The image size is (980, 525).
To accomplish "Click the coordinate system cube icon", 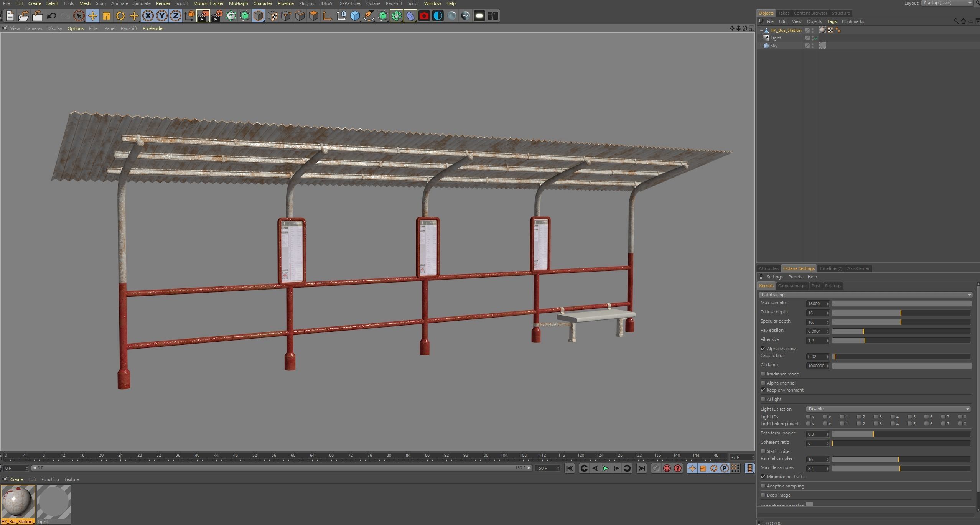I will [x=189, y=16].
